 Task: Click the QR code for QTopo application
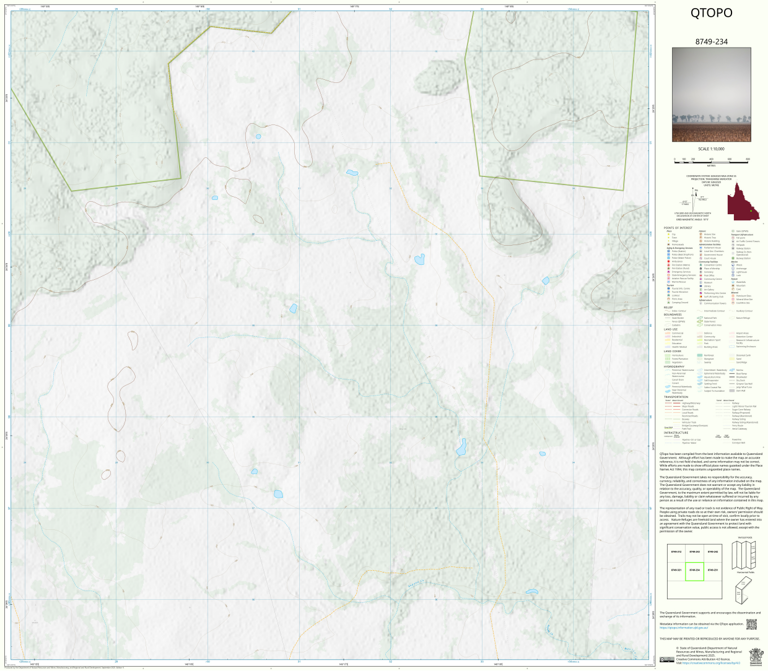click(x=751, y=624)
